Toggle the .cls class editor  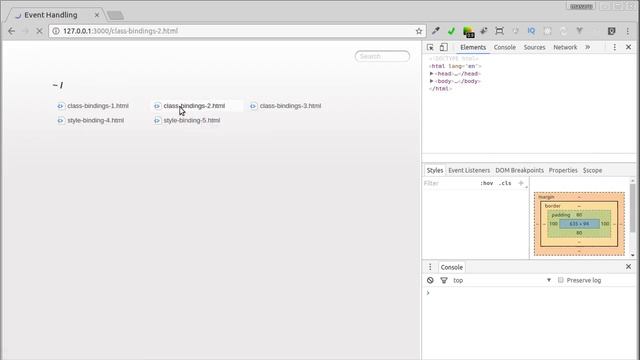pyautogui.click(x=505, y=183)
